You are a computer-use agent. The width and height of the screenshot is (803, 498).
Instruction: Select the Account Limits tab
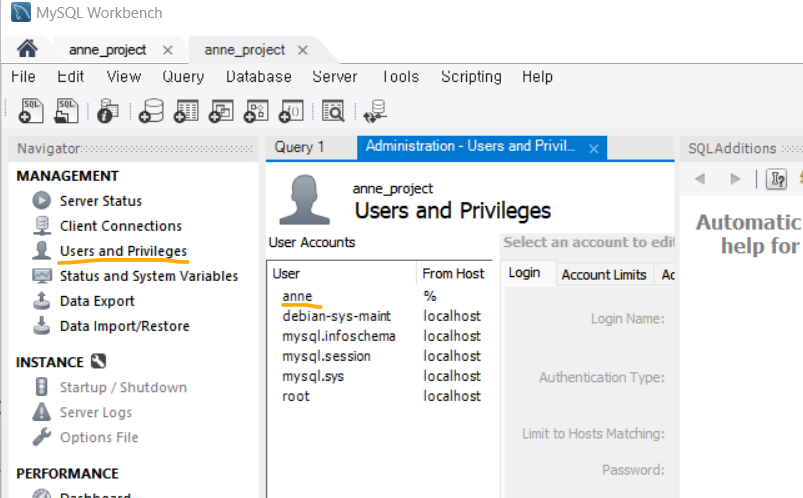(x=604, y=275)
